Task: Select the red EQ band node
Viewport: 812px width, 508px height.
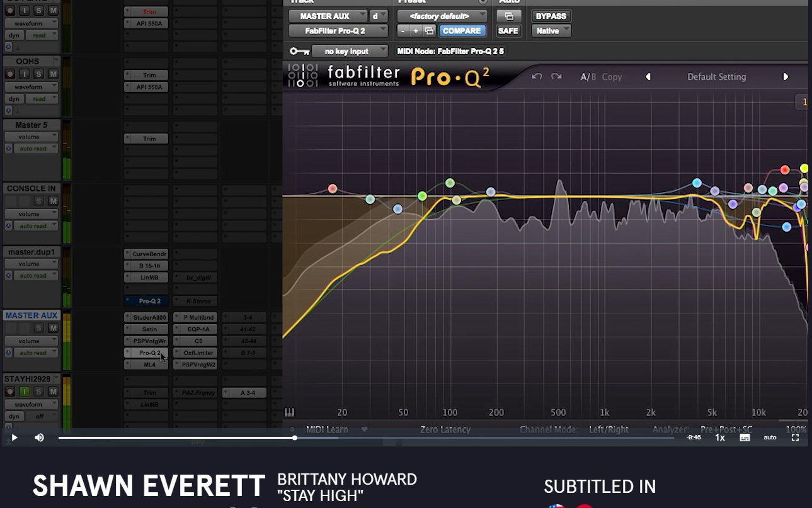Action: click(785, 170)
